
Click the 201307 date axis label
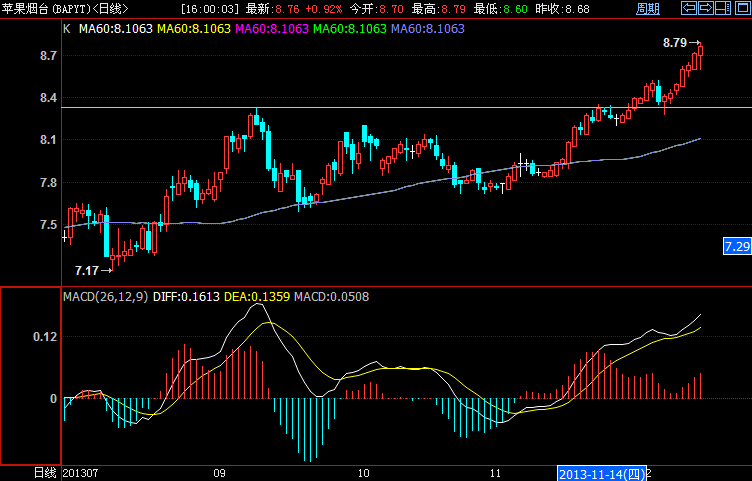80,473
